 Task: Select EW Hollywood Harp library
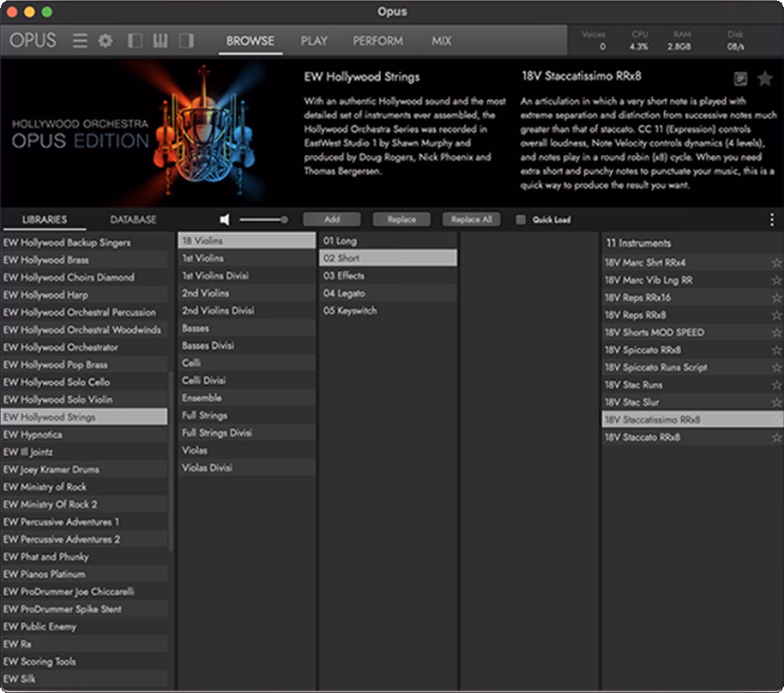pos(84,295)
